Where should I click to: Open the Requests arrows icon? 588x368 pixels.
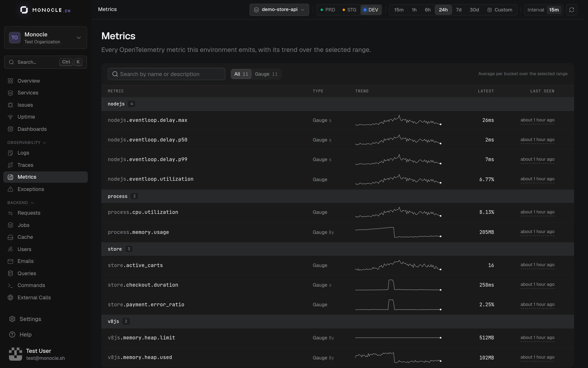tap(10, 213)
